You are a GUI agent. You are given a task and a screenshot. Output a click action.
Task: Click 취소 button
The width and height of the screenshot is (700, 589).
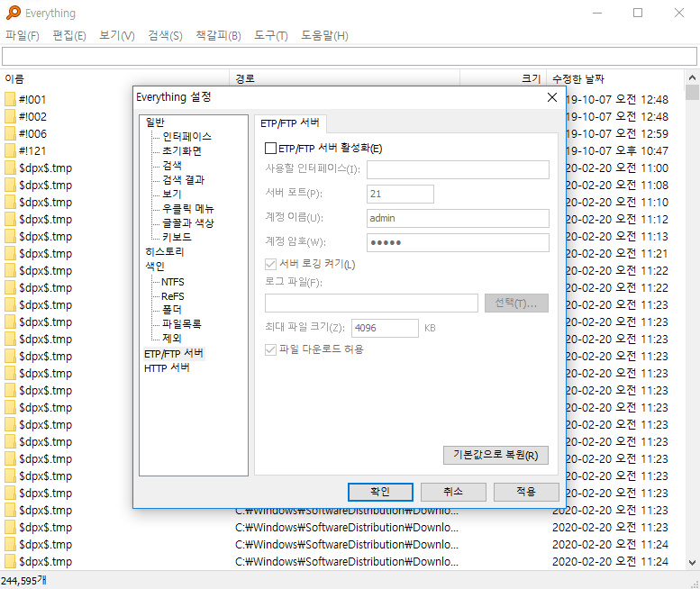[x=453, y=492]
